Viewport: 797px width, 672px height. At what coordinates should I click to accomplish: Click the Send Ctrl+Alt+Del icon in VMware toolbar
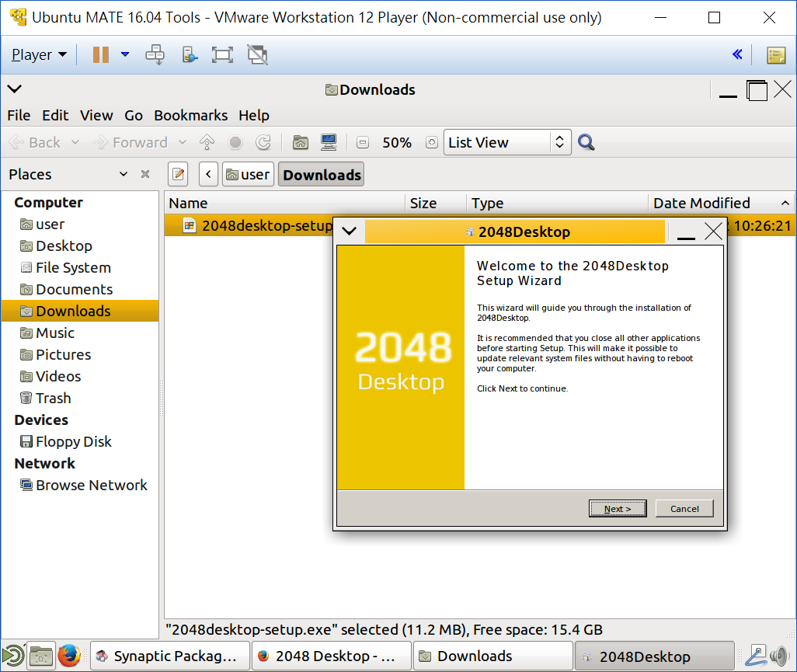tap(155, 54)
